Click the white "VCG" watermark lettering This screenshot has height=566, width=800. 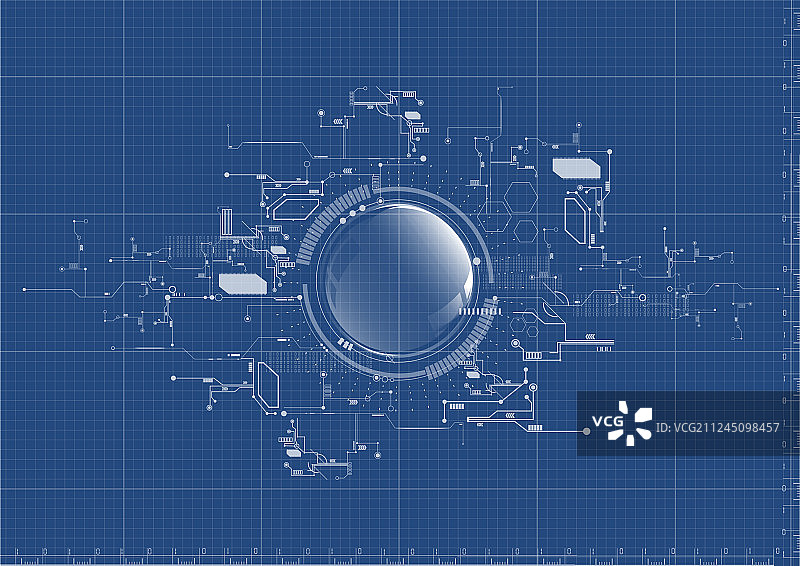pyautogui.click(x=605, y=422)
